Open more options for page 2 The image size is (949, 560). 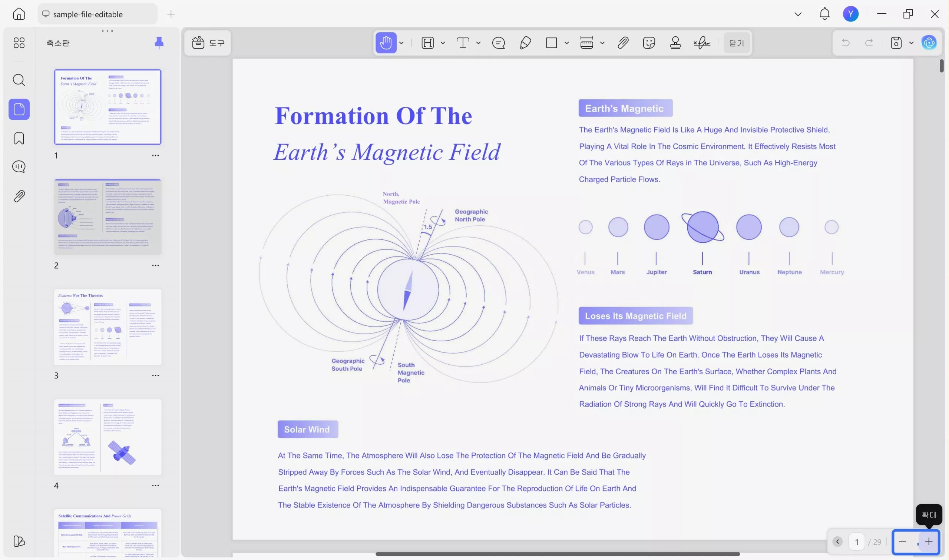[x=155, y=265]
